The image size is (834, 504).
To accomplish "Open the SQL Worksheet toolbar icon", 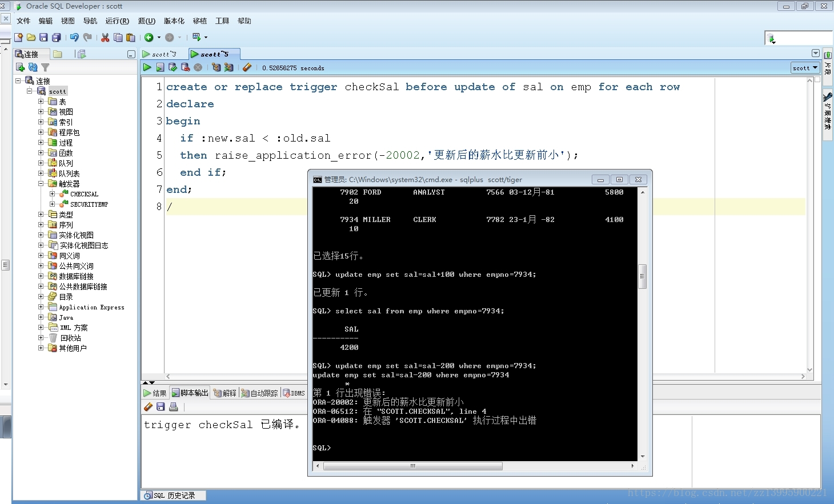I will pyautogui.click(x=197, y=38).
